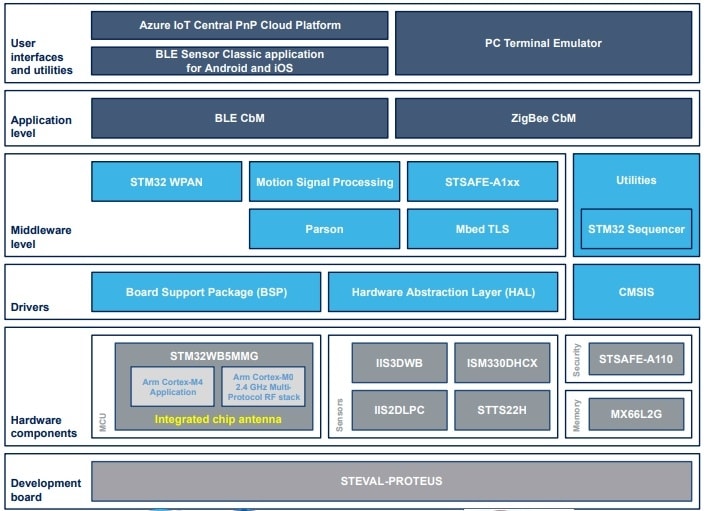Viewport: 709px width, 511px height.
Task: Select the STM32 WPAN middleware block
Action: click(x=166, y=182)
